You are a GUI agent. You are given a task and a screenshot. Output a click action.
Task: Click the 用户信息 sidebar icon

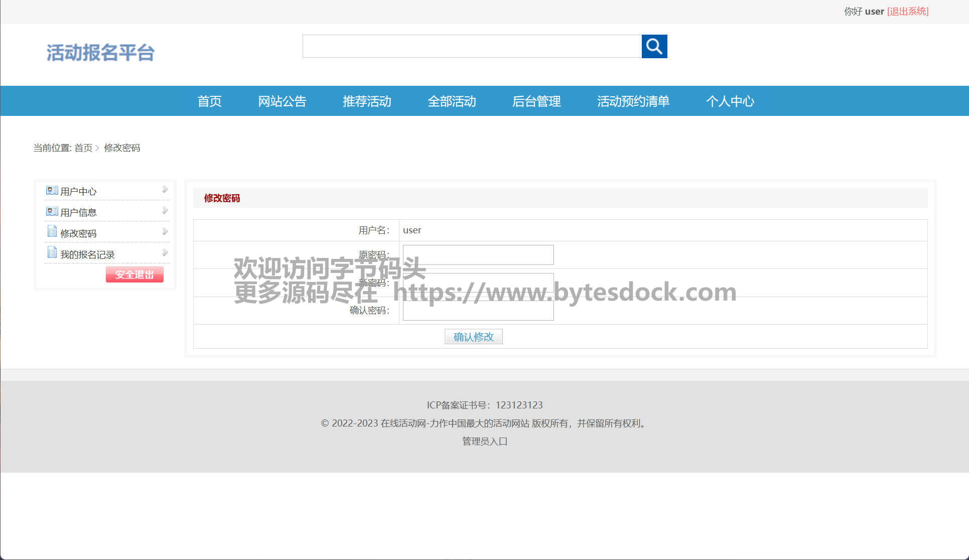click(52, 212)
